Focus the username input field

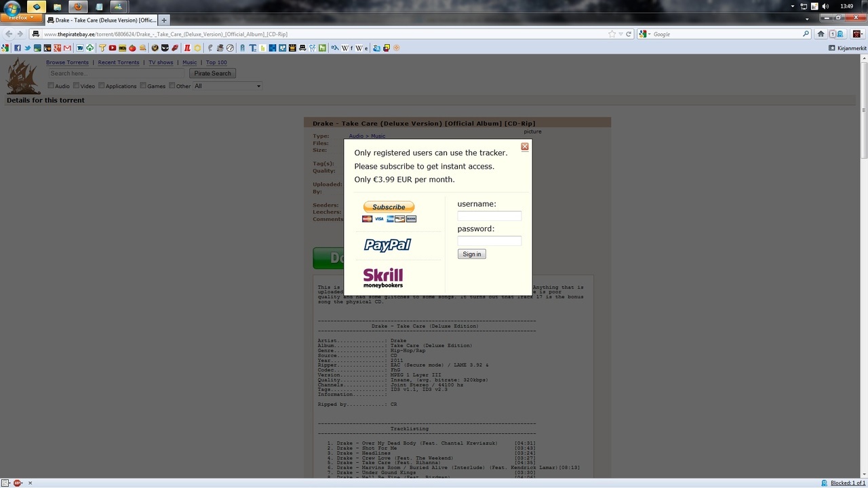[x=490, y=216]
